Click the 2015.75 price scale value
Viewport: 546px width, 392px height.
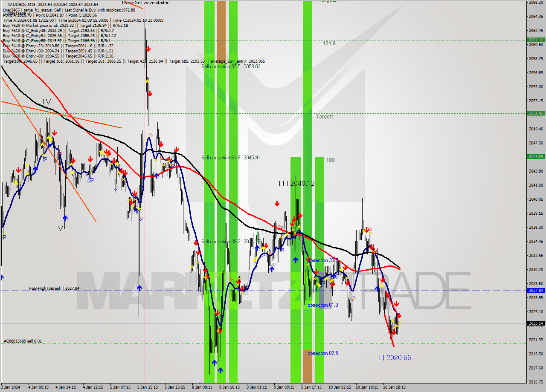point(536,382)
